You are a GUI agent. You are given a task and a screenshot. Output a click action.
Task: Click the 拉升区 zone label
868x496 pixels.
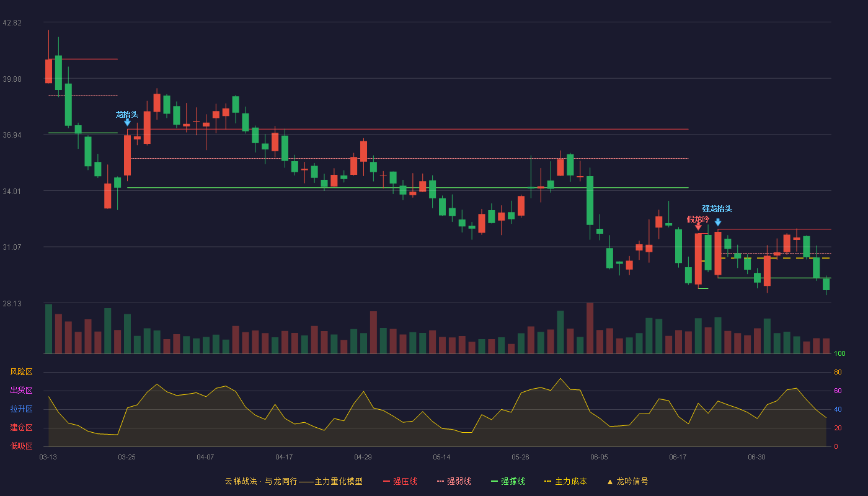21,409
